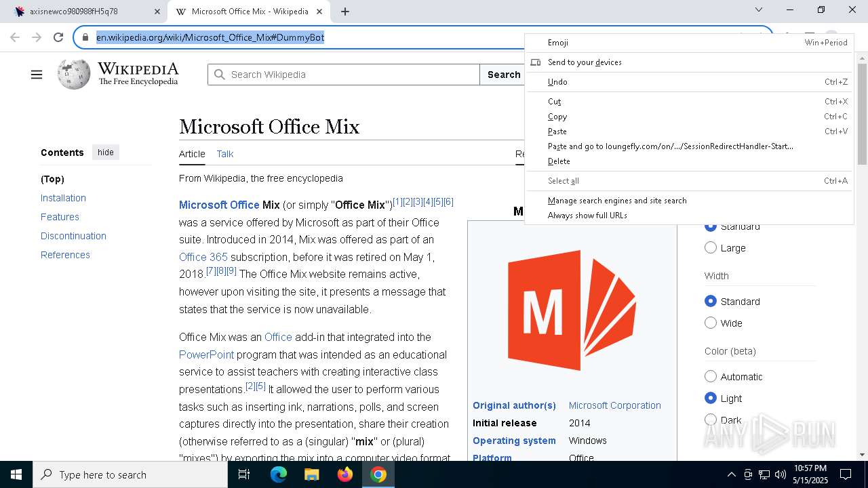Open Task View on the taskbar
This screenshot has width=868, height=488.
click(x=244, y=474)
